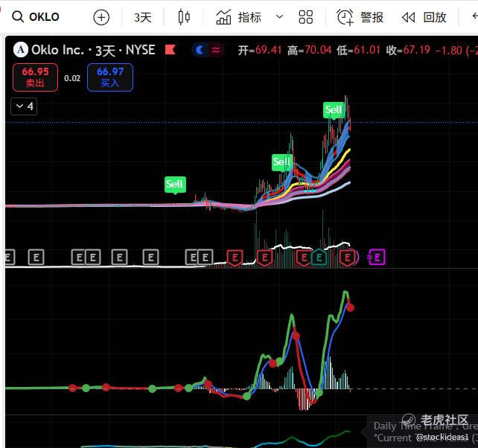Click the 66.97 买入 buy button
Viewport: 478px width, 448px height.
click(110, 77)
